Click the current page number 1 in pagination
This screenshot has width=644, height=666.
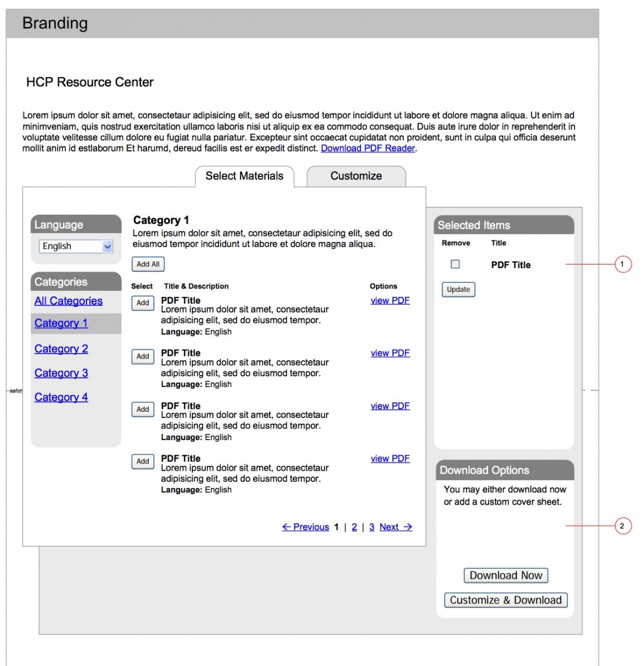[x=336, y=527]
